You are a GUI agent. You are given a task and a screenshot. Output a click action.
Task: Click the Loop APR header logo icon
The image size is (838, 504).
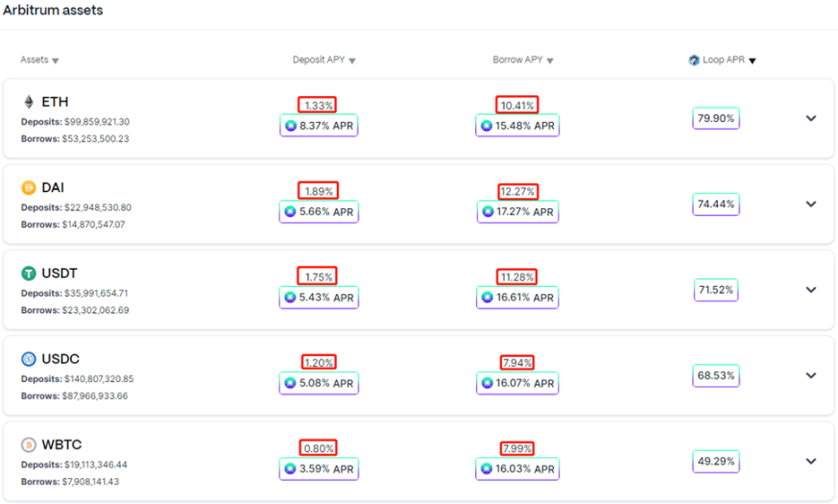tap(694, 60)
